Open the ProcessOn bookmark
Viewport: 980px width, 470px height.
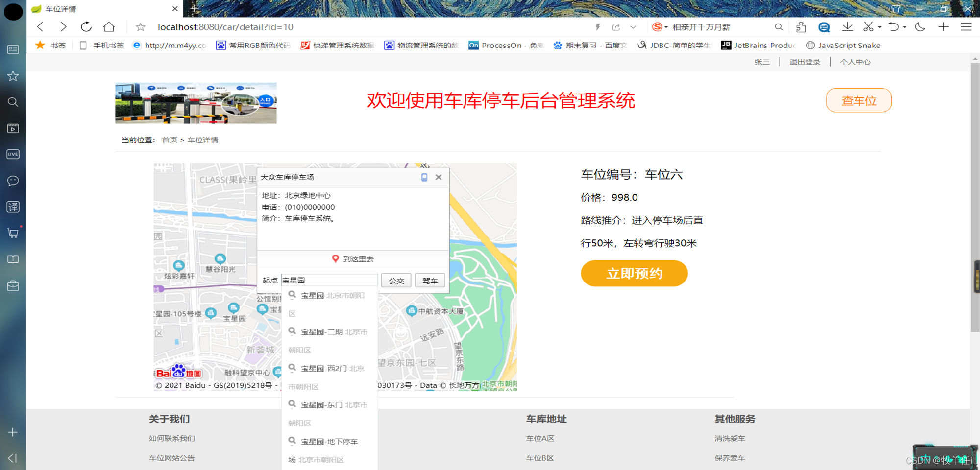coord(506,45)
